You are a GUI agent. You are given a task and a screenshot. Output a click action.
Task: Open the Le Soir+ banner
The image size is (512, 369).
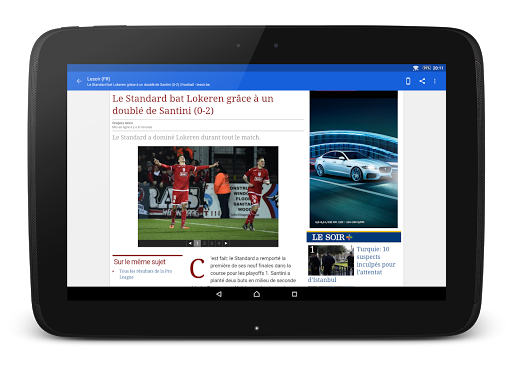coord(354,237)
